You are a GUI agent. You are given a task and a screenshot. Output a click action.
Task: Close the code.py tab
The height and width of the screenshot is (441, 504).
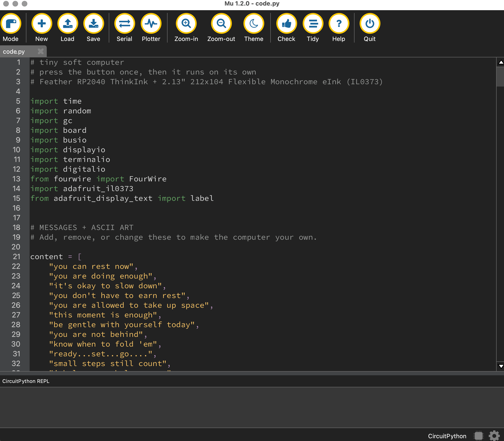[x=40, y=51]
